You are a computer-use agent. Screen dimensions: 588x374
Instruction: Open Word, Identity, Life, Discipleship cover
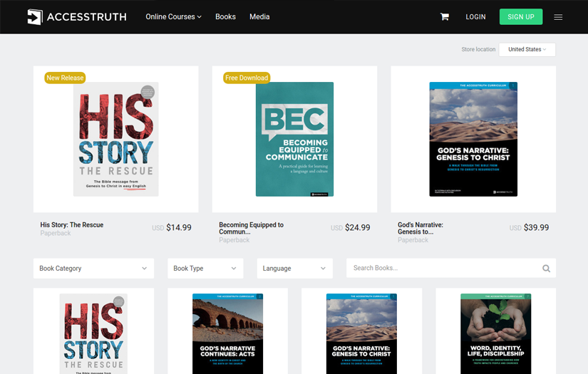(496, 333)
